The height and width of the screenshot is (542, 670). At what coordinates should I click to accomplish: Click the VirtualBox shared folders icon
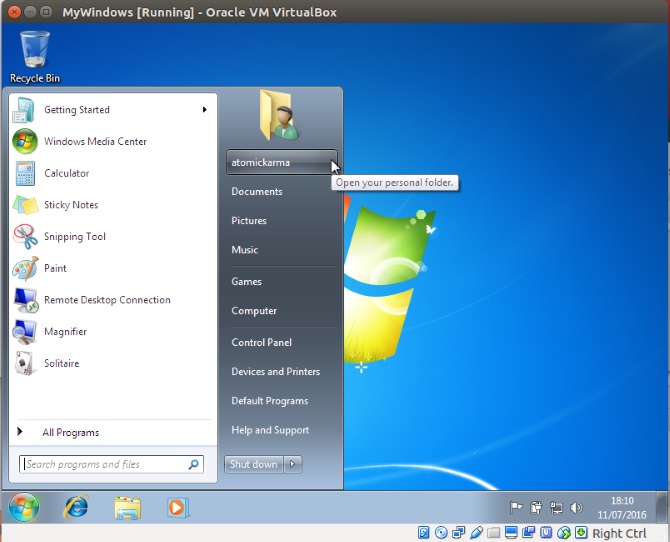click(x=494, y=533)
